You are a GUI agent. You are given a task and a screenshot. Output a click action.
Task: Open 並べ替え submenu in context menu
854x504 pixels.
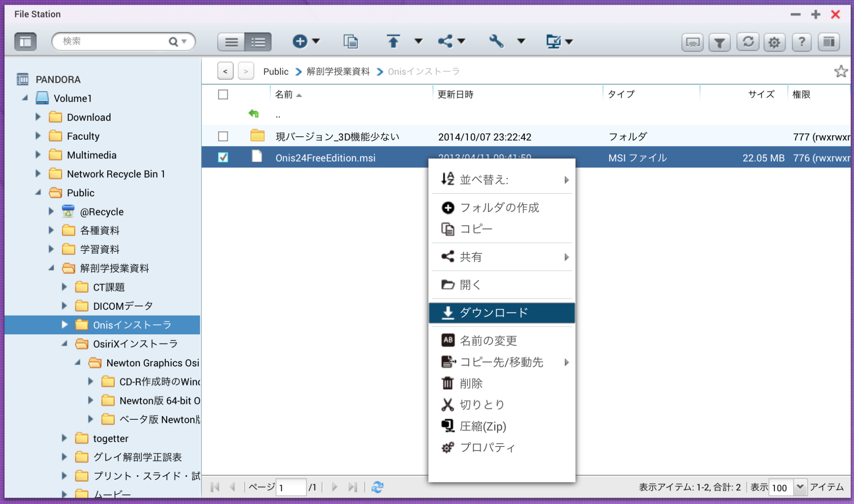(502, 180)
